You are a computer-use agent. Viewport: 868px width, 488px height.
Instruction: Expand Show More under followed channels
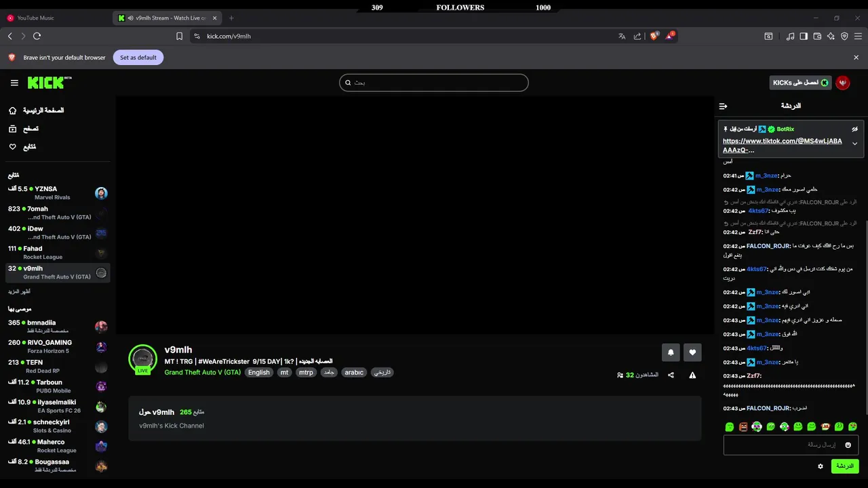pos(20,291)
